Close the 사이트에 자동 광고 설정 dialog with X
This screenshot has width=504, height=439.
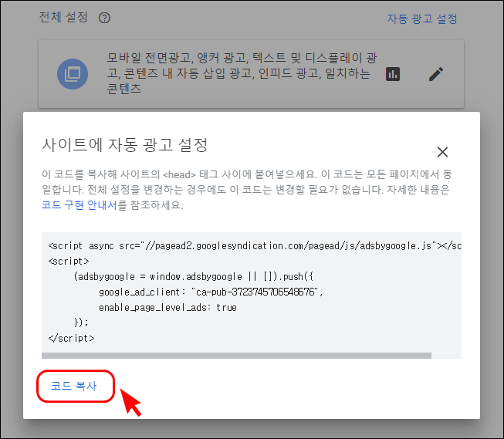pyautogui.click(x=442, y=152)
